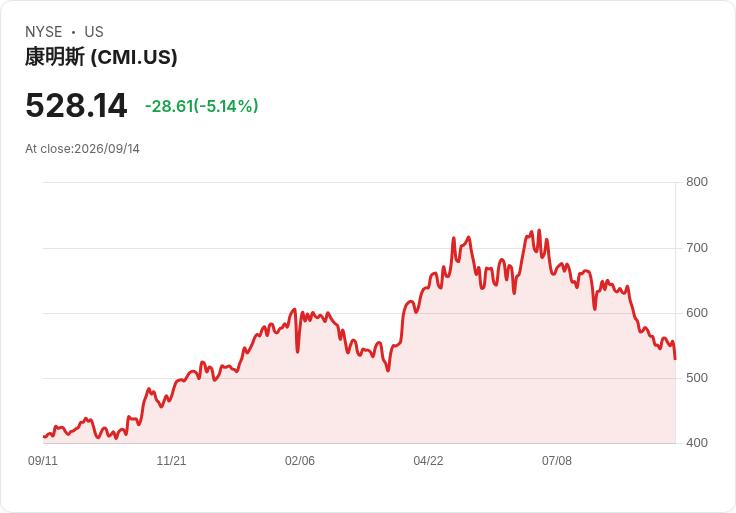Viewport: 736px width, 513px height.
Task: Click the NYSE exchange label
Action: (x=44, y=32)
